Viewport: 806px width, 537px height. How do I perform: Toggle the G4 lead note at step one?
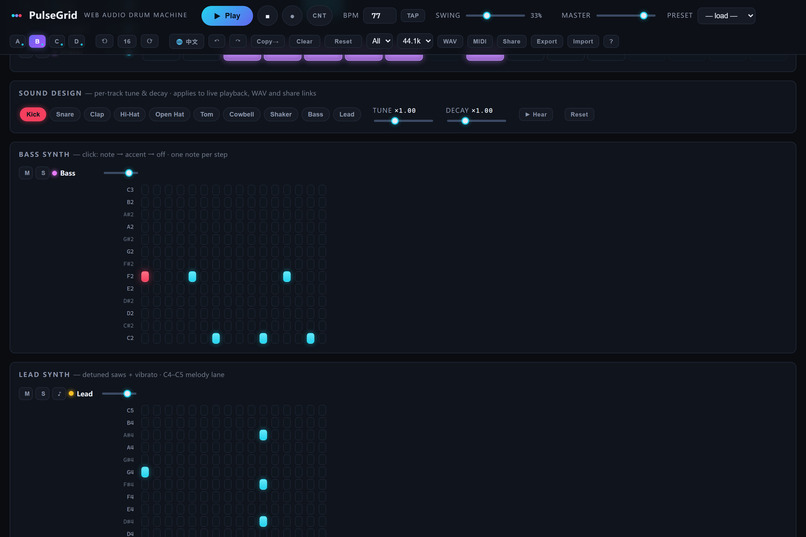tap(145, 472)
